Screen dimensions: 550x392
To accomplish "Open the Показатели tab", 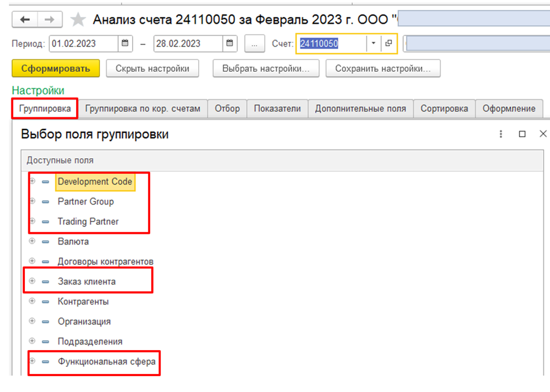I will point(277,108).
